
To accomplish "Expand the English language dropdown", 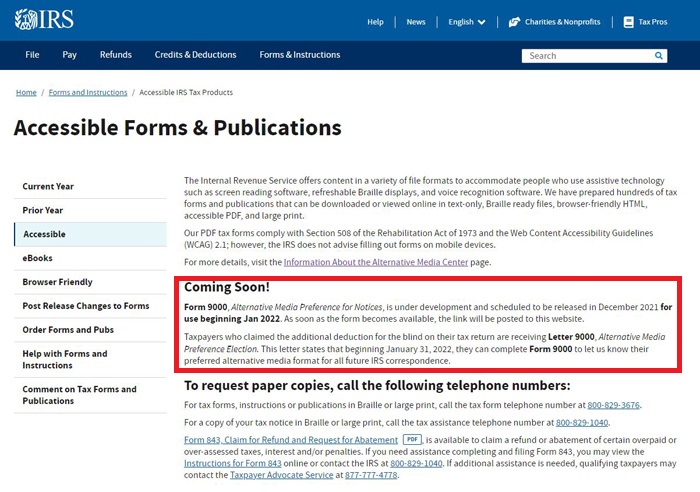I will 467,22.
